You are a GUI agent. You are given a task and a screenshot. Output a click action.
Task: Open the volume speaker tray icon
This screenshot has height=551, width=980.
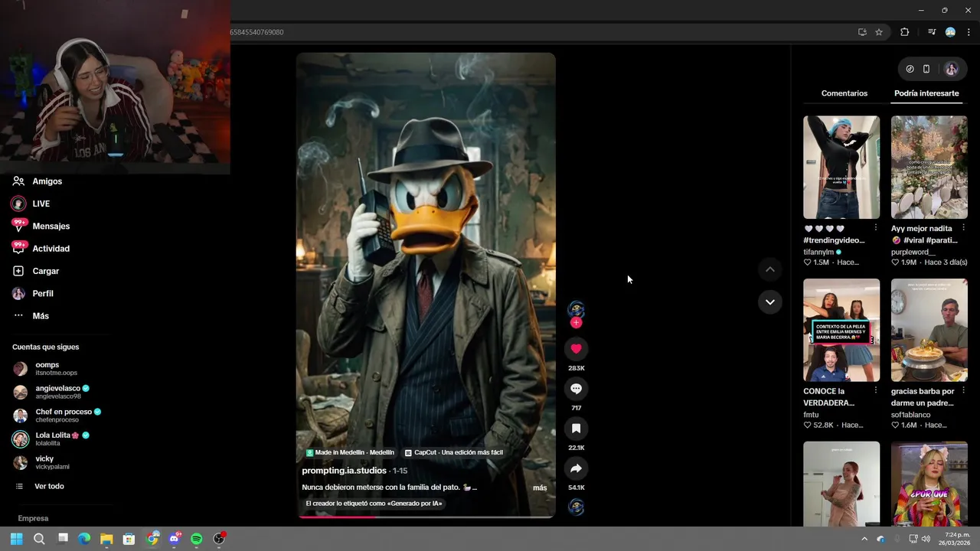[926, 539]
